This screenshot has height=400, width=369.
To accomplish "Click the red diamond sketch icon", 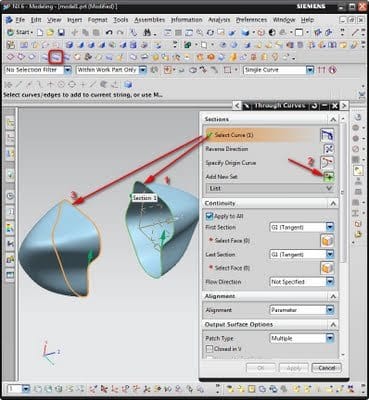I will [11, 57].
